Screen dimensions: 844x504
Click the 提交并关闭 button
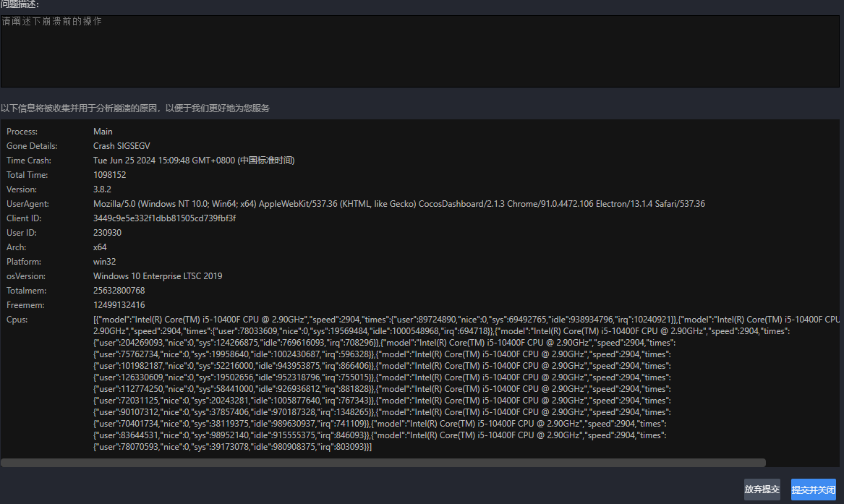(814, 490)
